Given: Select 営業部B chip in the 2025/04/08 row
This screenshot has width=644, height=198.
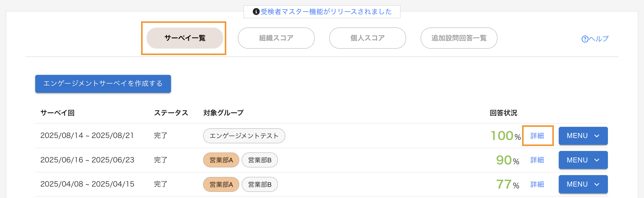Looking at the screenshot, I should [x=260, y=184].
